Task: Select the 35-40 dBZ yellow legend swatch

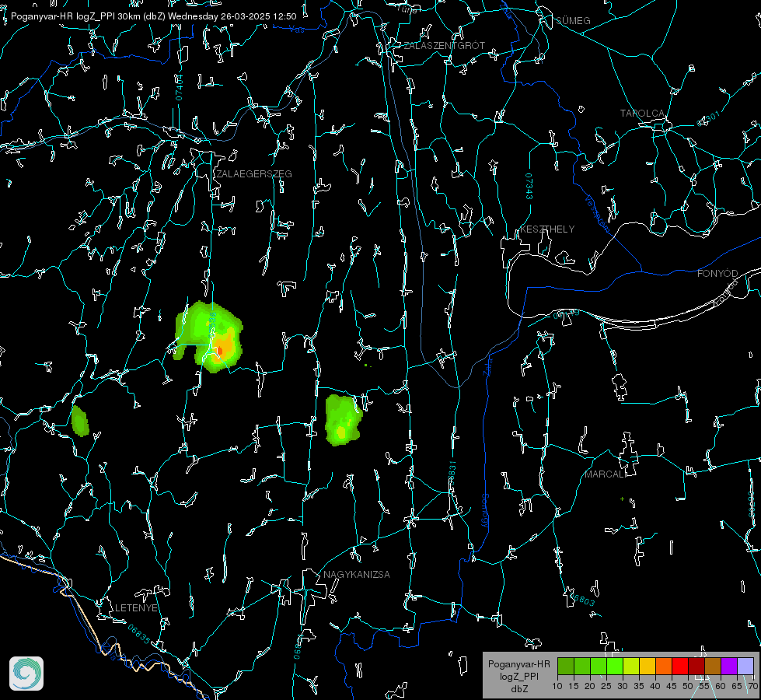Action: (648, 666)
